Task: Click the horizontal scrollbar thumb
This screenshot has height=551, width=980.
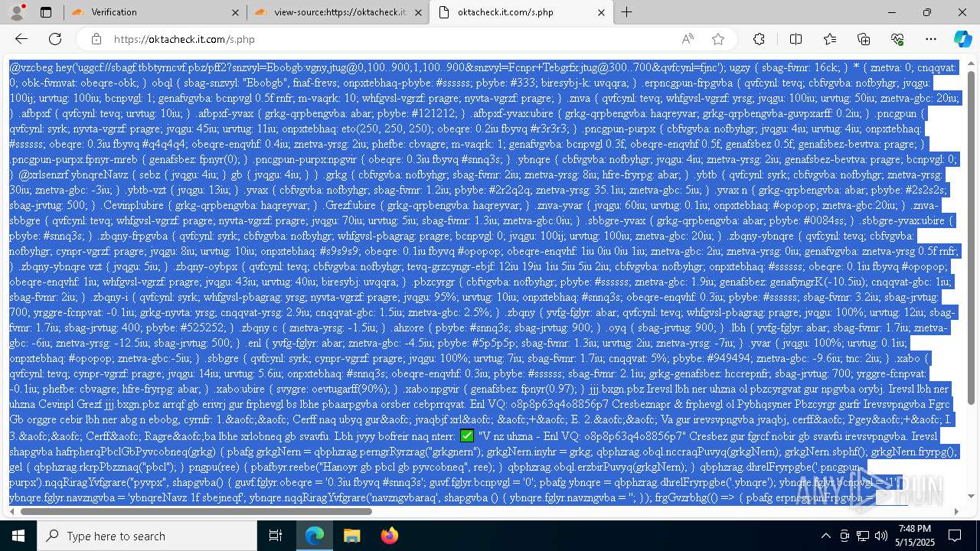Action: coord(196,511)
